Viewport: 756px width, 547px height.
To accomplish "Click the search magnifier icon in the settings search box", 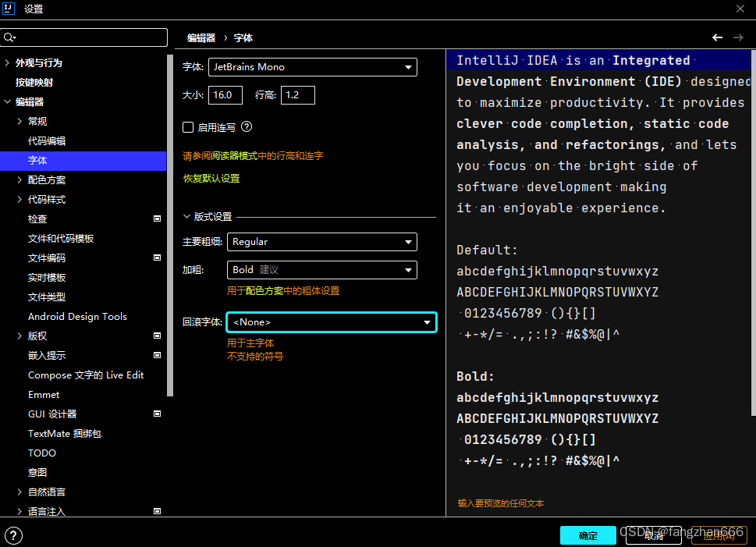I will tap(9, 37).
